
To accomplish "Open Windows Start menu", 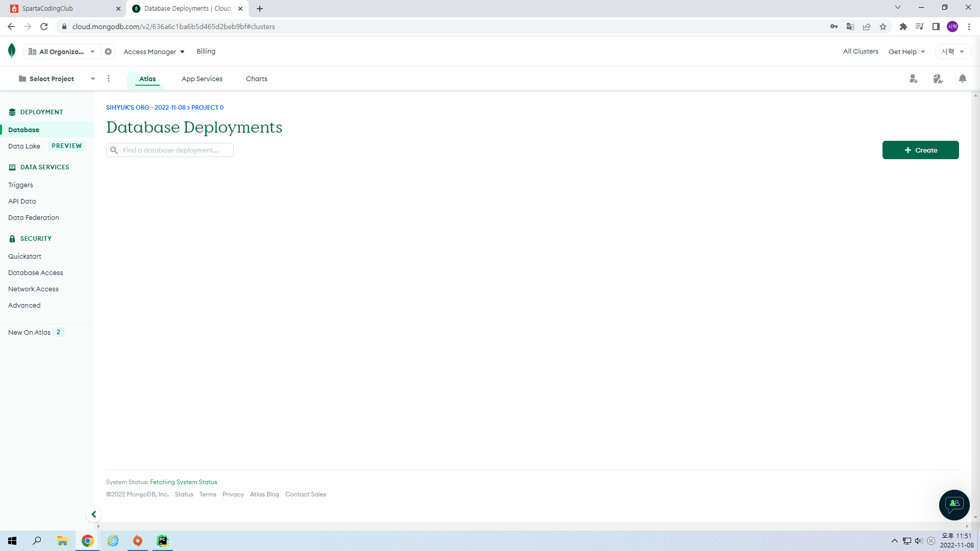I will (12, 541).
